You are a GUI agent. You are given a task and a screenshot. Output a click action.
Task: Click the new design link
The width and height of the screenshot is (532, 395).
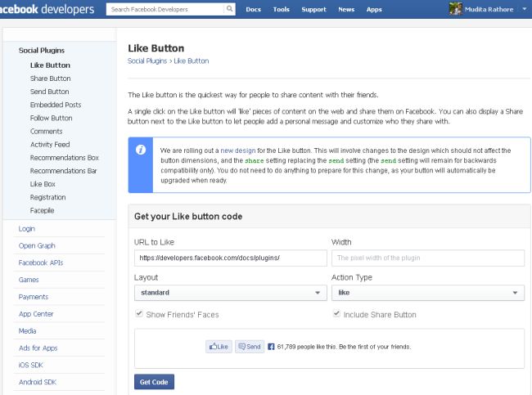(238, 150)
